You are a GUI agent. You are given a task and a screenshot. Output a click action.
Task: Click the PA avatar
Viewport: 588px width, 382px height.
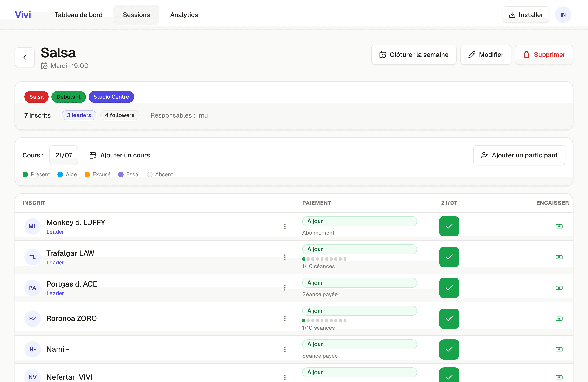(32, 288)
